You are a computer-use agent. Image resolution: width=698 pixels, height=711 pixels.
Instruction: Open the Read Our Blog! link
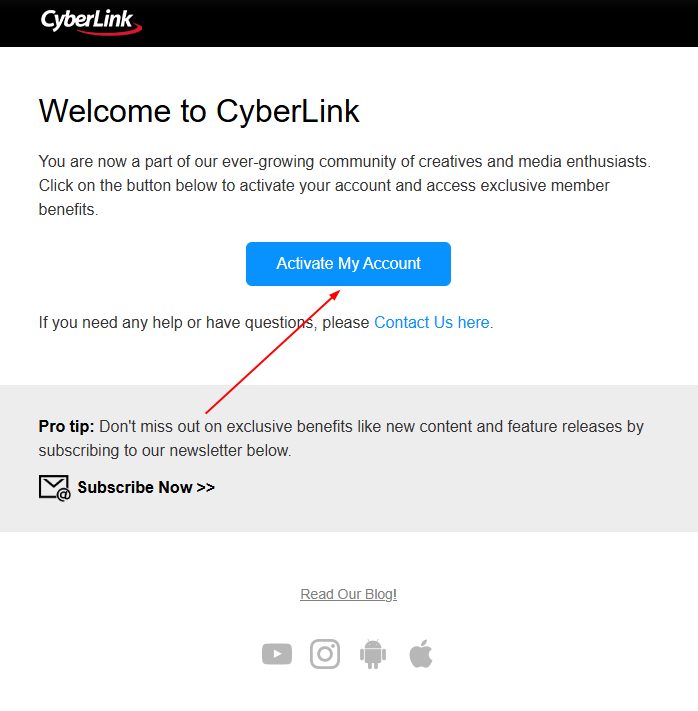click(x=348, y=594)
